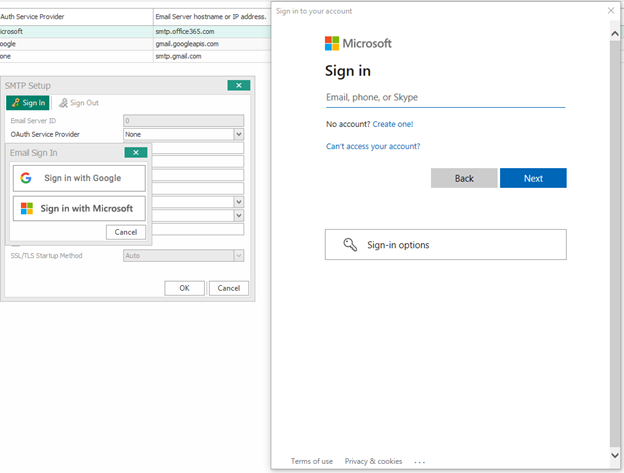Open the SSL/TLS Startup Method dropdown
Viewport: 624px width, 473px height.
238,256
